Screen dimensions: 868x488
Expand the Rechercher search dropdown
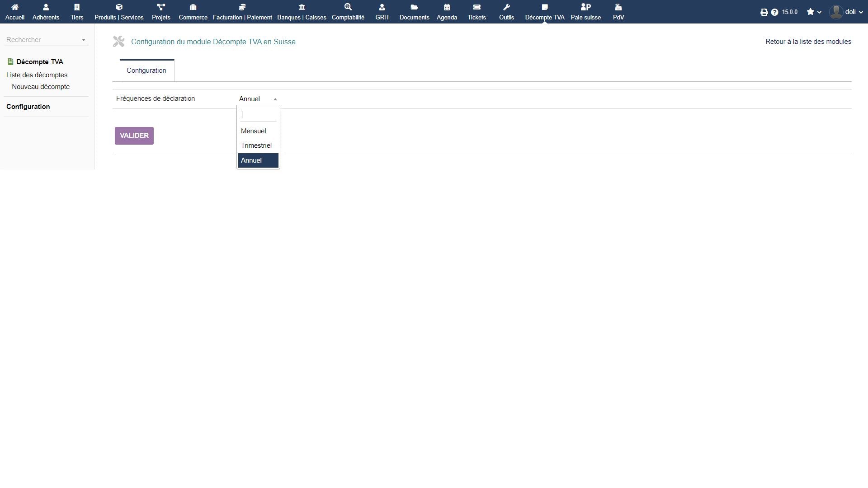pos(46,40)
